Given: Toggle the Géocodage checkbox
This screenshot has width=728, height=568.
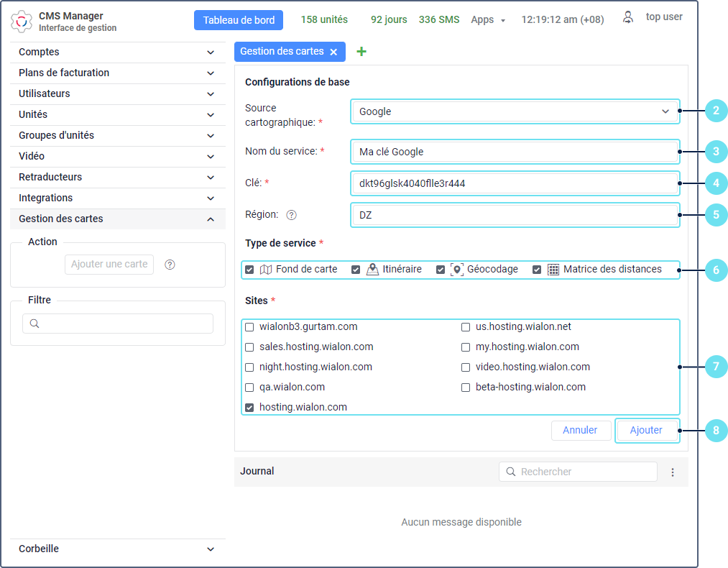Looking at the screenshot, I should coord(441,270).
